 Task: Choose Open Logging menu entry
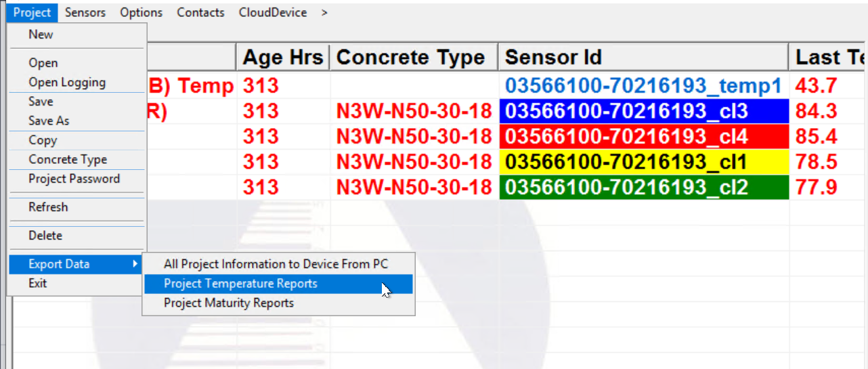click(66, 83)
